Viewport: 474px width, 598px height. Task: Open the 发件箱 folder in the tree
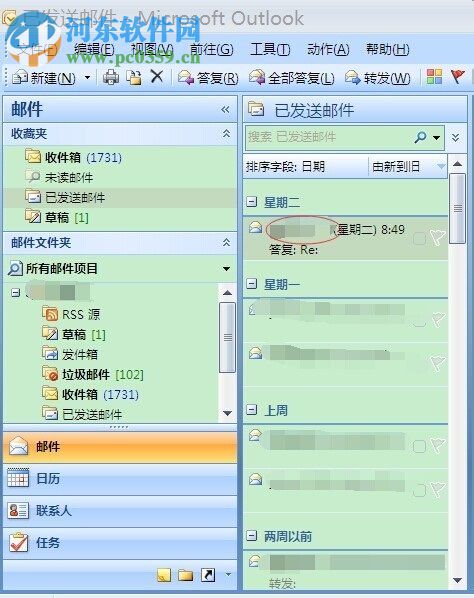[x=70, y=354]
